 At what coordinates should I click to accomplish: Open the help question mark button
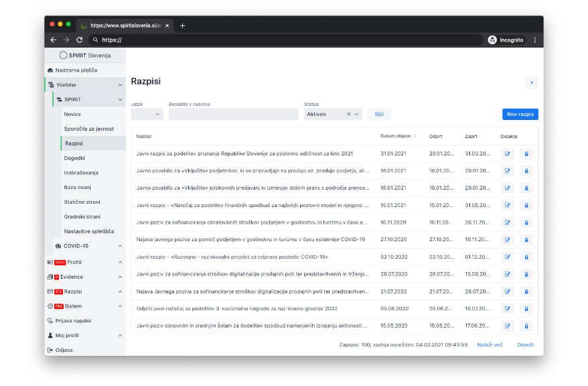(x=531, y=83)
